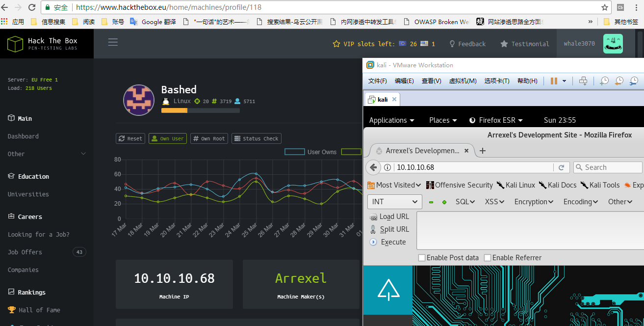Click the VMware pause icon
Screen dimensions: 644x326
tap(554, 81)
